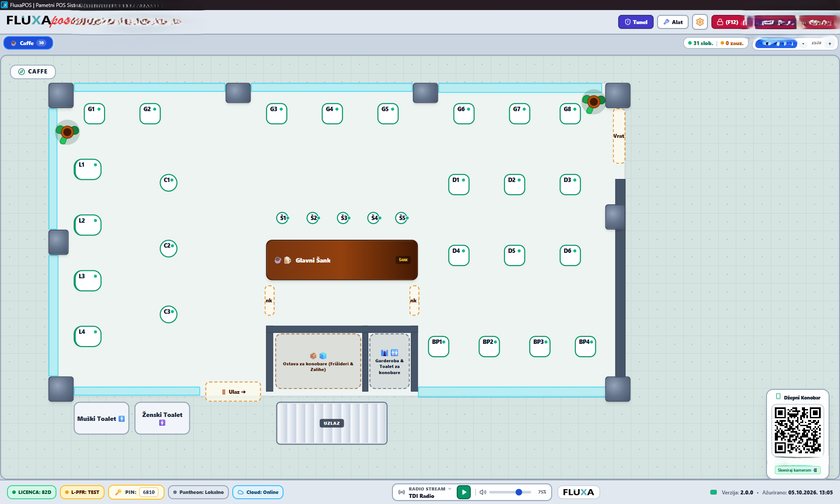Open table G1
The image size is (840, 504).
click(x=94, y=114)
